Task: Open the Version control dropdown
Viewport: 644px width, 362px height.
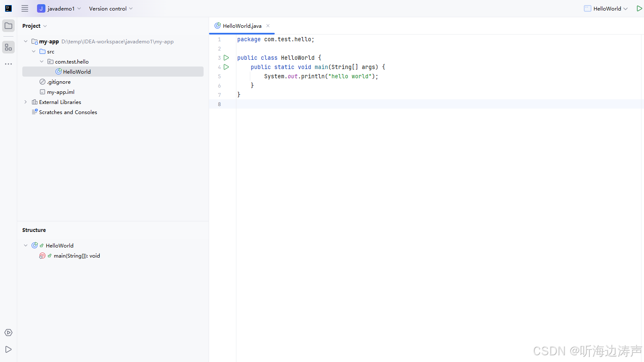Action: click(111, 8)
